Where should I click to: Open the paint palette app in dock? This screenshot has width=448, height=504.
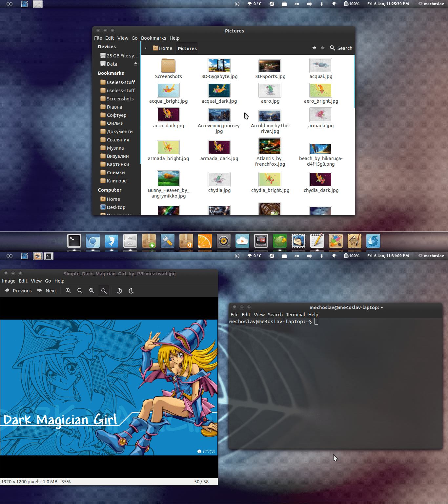[336, 241]
